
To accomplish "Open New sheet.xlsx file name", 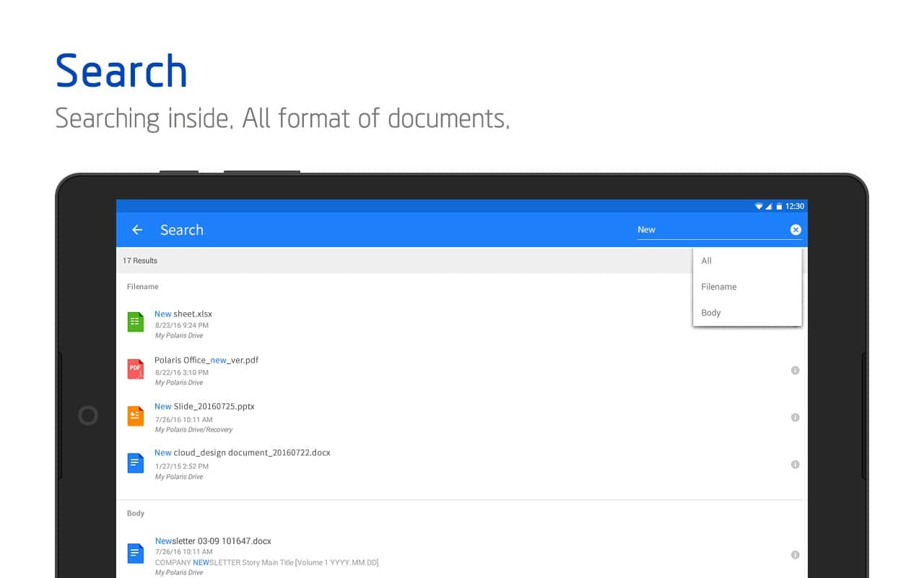I will (x=183, y=314).
